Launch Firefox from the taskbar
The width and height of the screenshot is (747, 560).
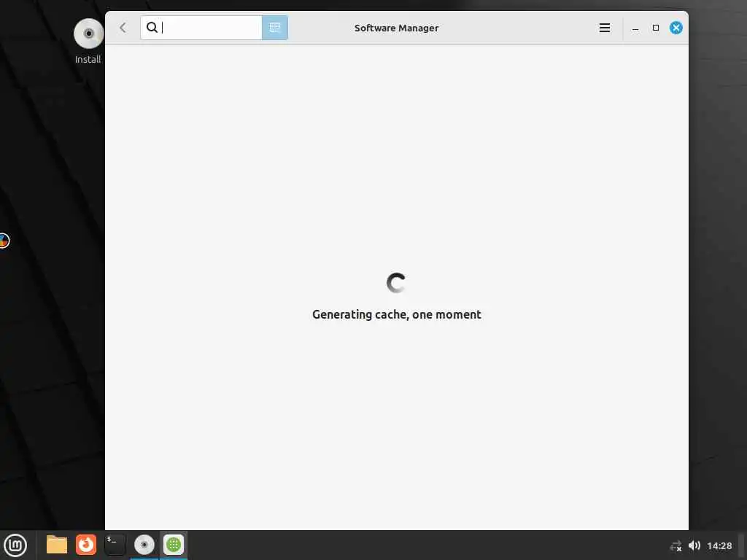[x=86, y=545]
